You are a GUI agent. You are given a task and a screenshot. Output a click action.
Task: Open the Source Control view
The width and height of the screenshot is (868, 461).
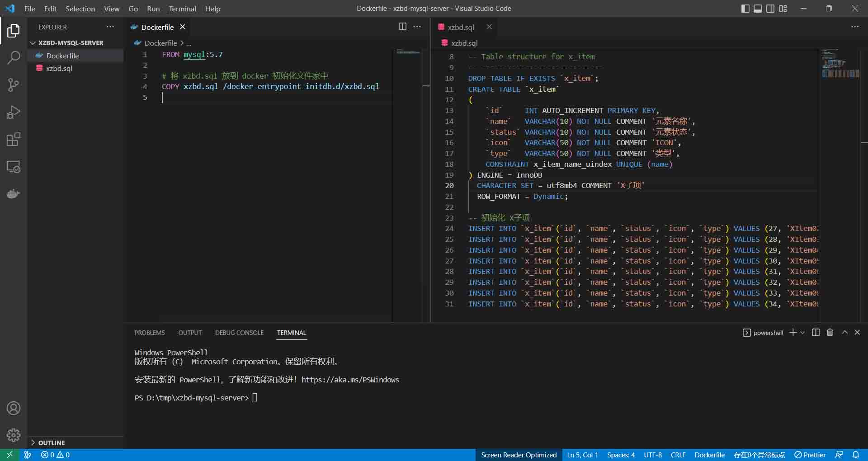point(14,85)
